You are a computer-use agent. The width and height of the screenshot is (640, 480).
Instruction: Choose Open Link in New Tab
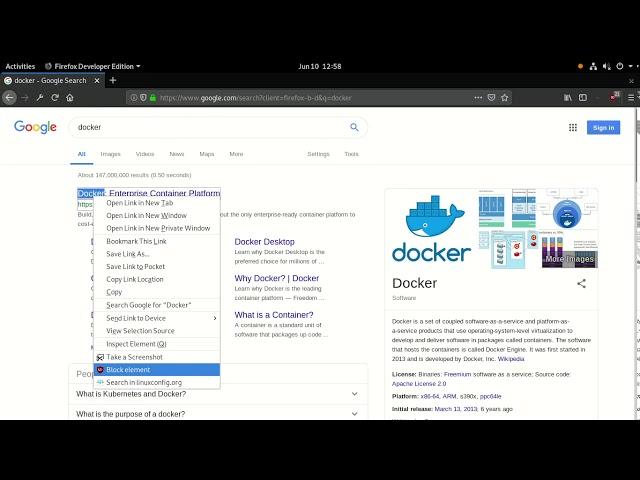coord(157,203)
